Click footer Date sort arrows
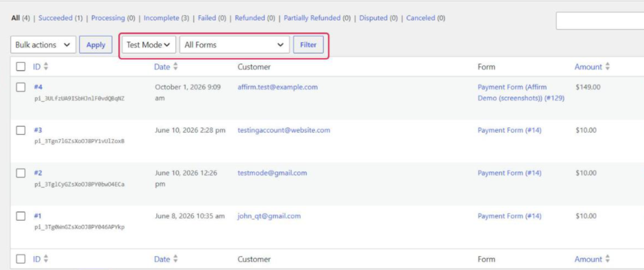The height and width of the screenshot is (270, 644). click(175, 259)
